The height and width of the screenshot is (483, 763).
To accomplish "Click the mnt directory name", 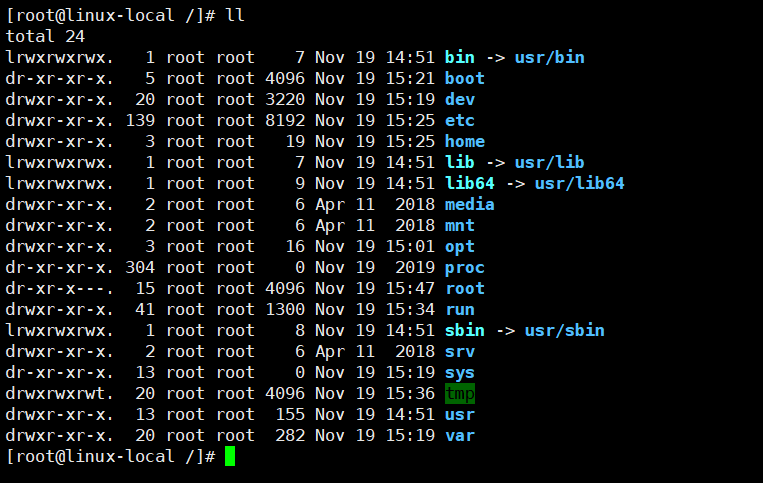I will 460,225.
